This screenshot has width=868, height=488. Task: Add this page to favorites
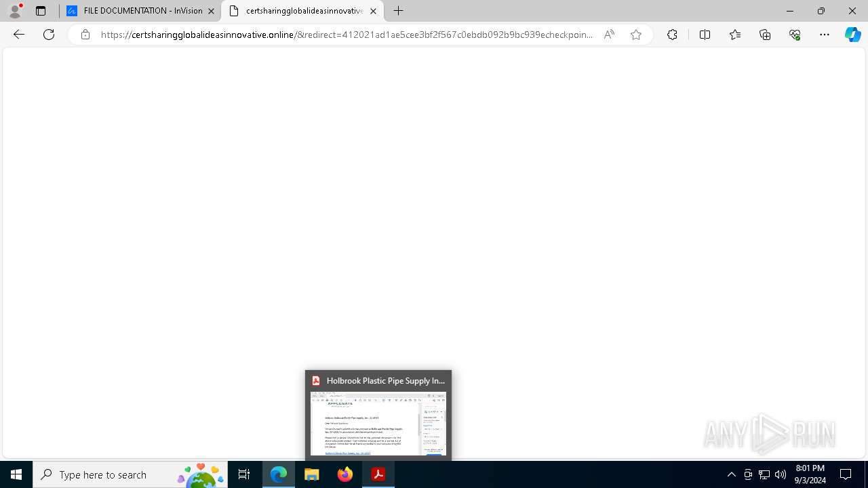click(636, 35)
